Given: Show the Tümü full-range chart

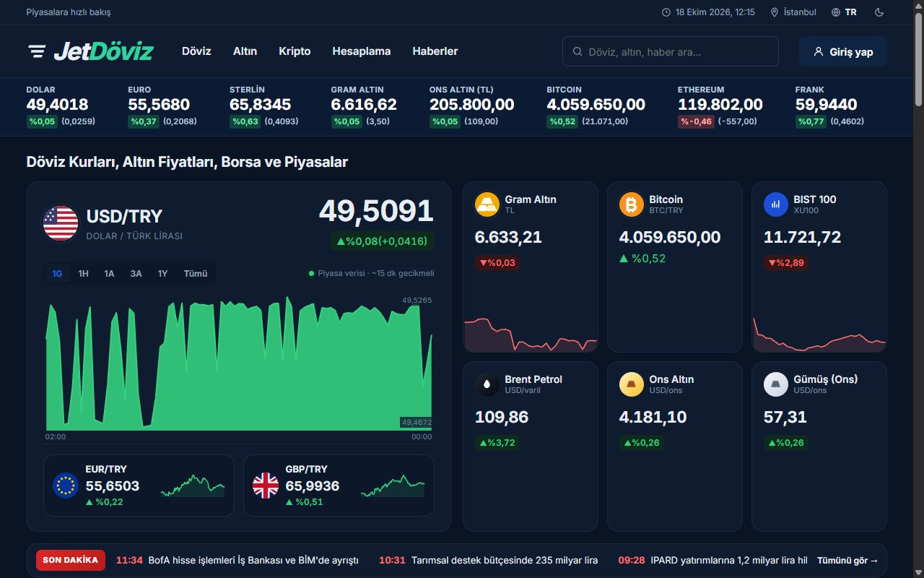Looking at the screenshot, I should (196, 274).
